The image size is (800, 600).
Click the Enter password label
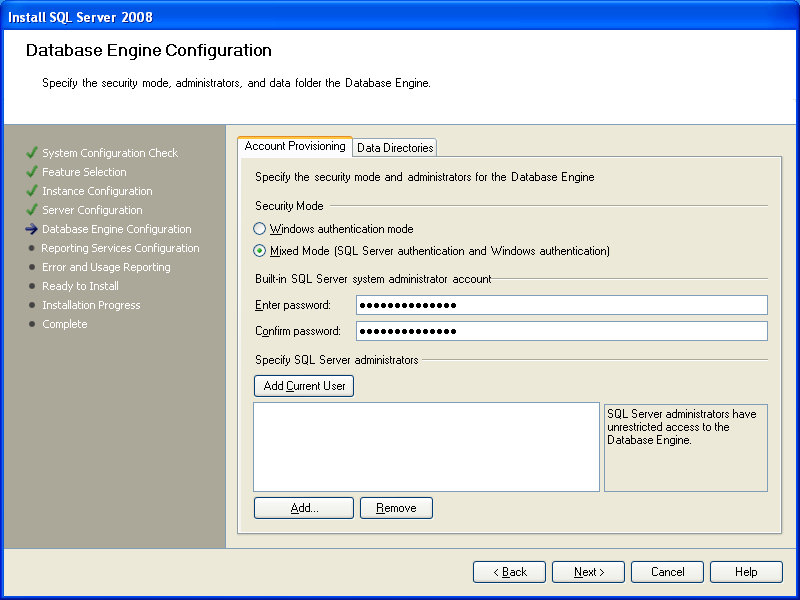point(293,305)
